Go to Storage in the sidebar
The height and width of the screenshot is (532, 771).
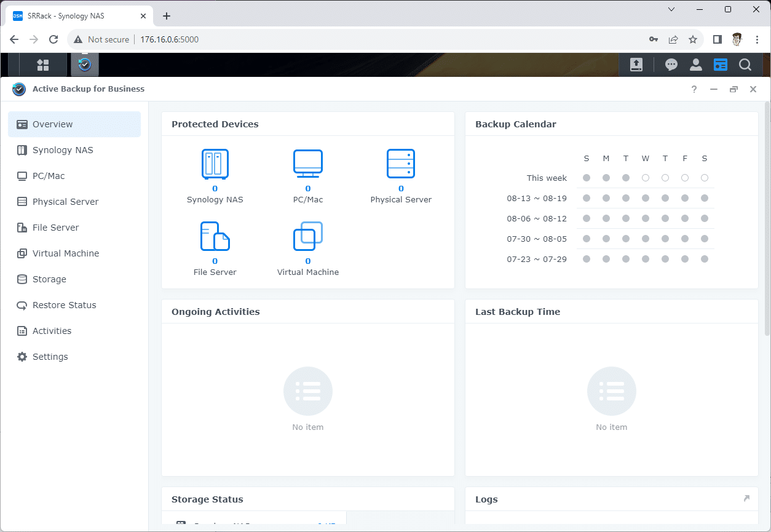click(x=74, y=279)
